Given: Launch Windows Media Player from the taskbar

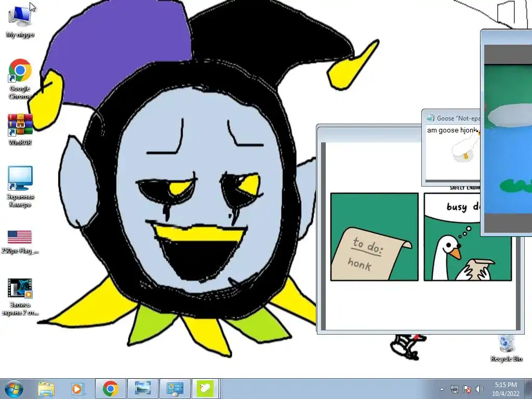Looking at the screenshot, I should coord(77,389).
